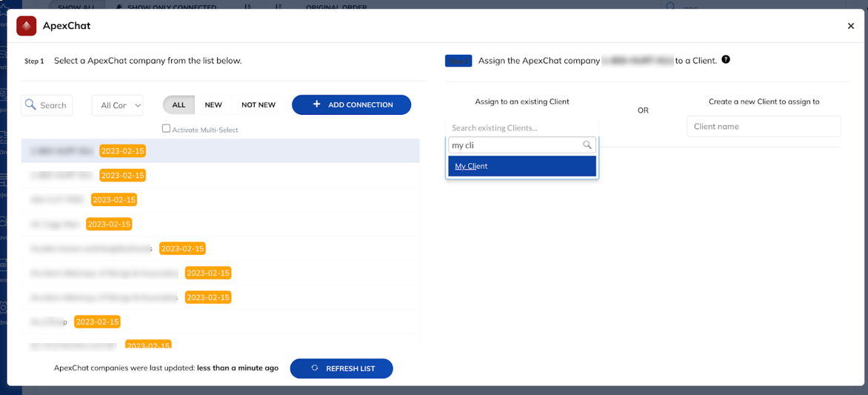
Task: Click the Step 1 label
Action: tap(34, 61)
